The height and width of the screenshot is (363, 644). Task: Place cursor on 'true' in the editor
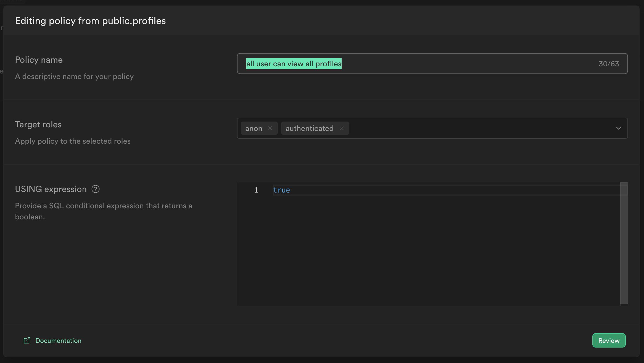281,190
